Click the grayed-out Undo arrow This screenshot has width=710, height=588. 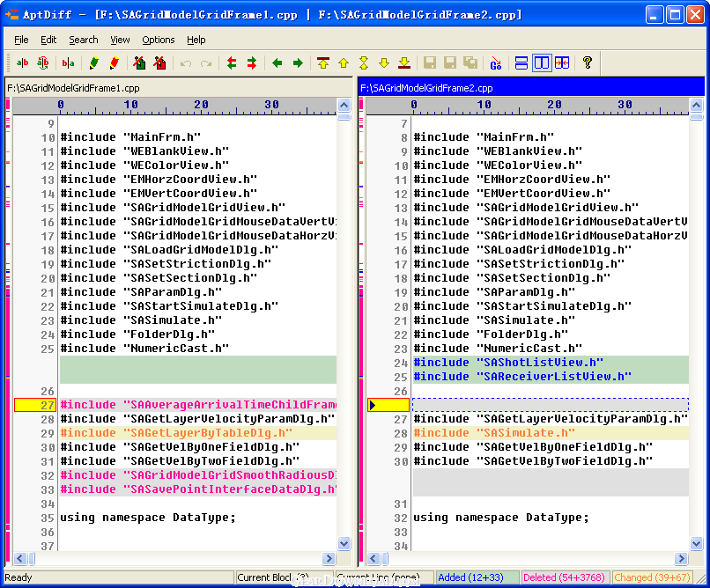tap(185, 62)
